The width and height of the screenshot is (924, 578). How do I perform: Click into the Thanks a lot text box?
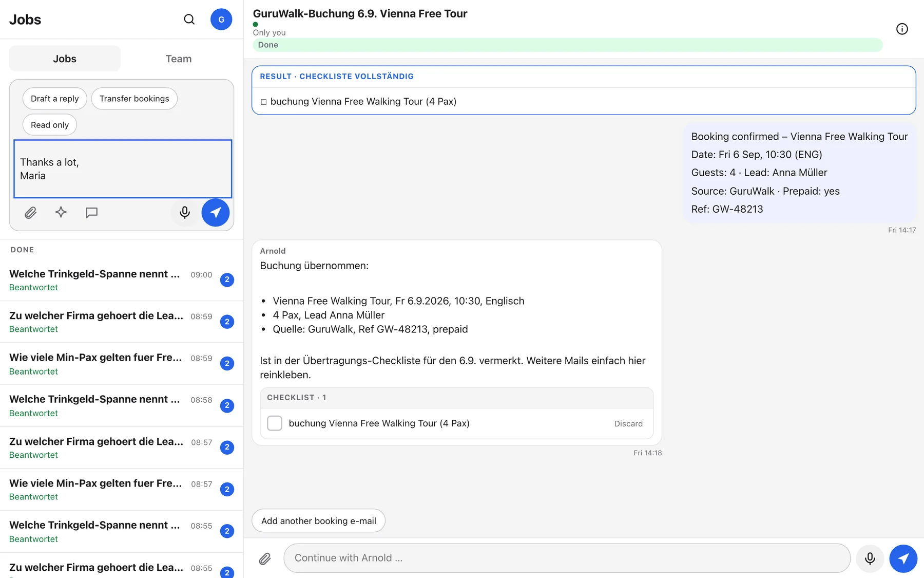[x=123, y=169]
